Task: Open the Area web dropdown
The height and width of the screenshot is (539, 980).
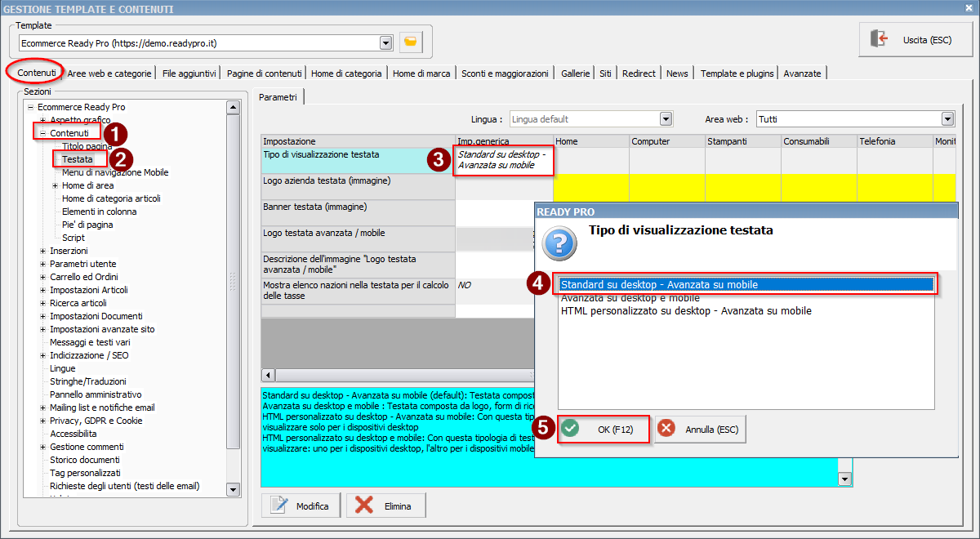Action: tap(947, 119)
